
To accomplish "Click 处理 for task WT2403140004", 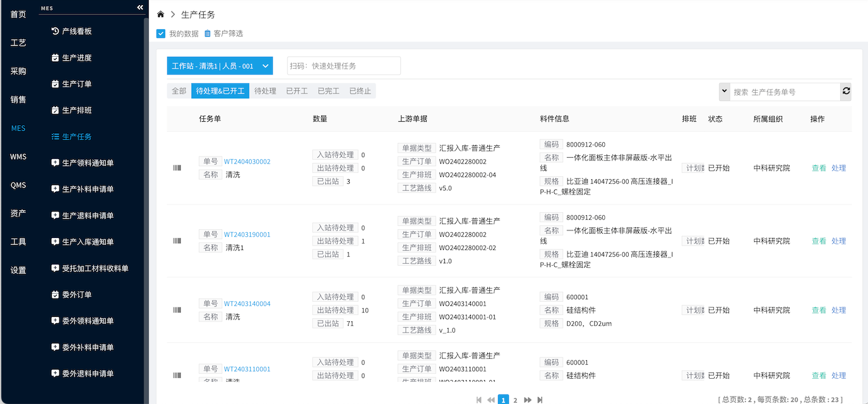I will click(x=838, y=310).
